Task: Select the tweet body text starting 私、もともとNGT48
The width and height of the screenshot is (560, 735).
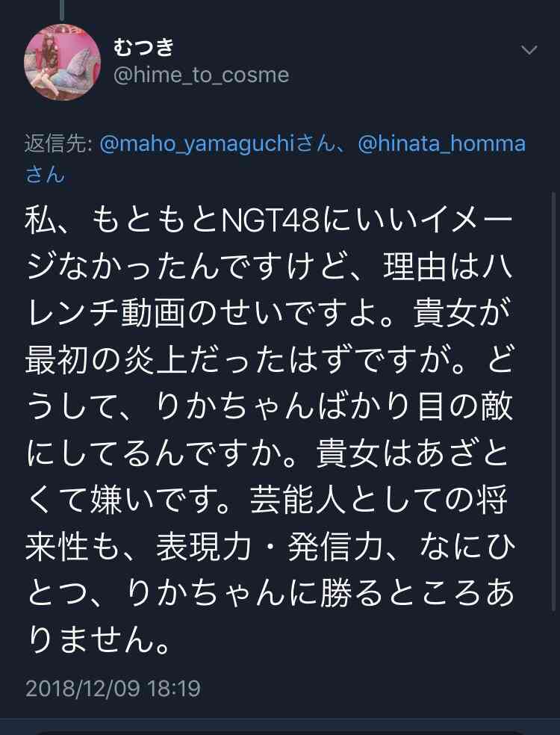Action: click(270, 430)
